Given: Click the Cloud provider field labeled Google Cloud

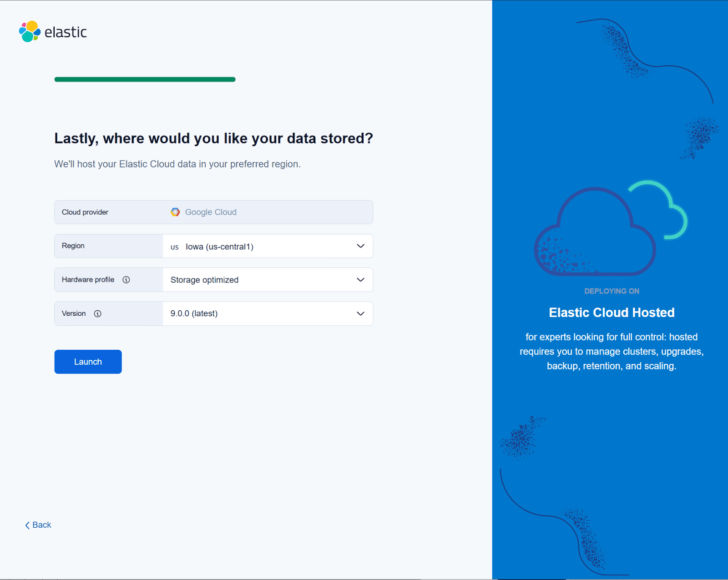Looking at the screenshot, I should [x=213, y=212].
